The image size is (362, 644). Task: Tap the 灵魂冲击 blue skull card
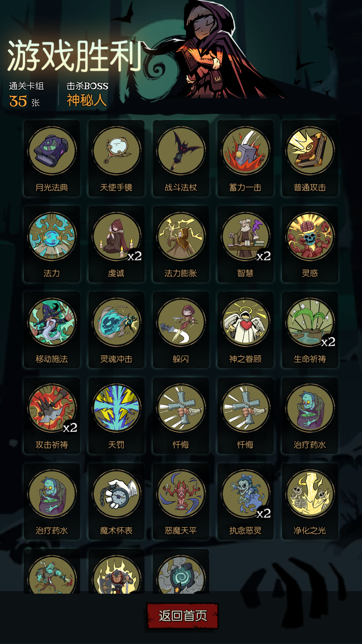pos(116,330)
